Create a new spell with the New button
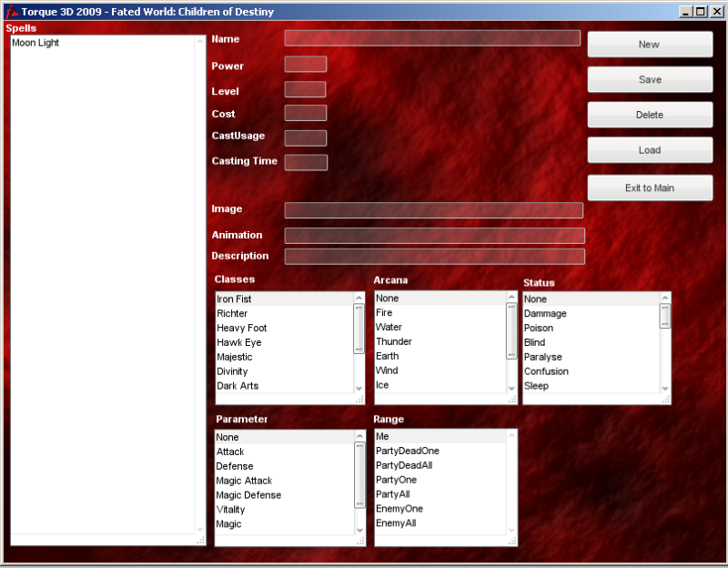Viewport: 728px width, 568px height. pyautogui.click(x=649, y=44)
